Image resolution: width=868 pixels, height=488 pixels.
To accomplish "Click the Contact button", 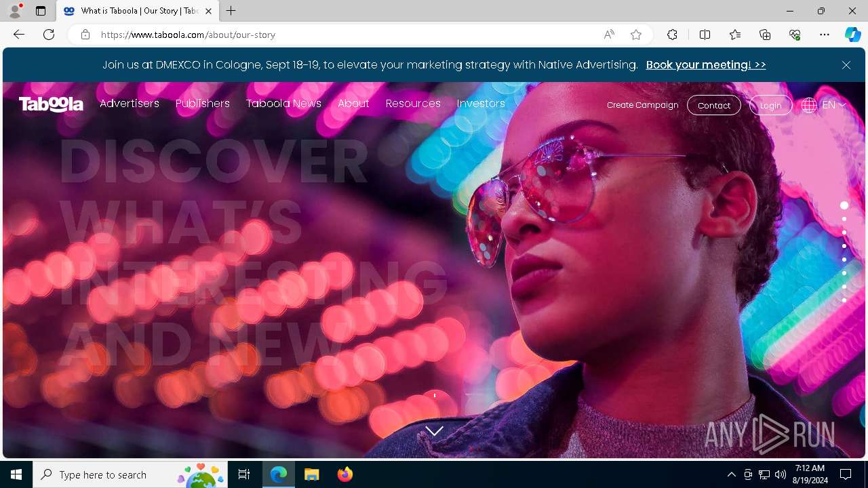I will [x=714, y=105].
